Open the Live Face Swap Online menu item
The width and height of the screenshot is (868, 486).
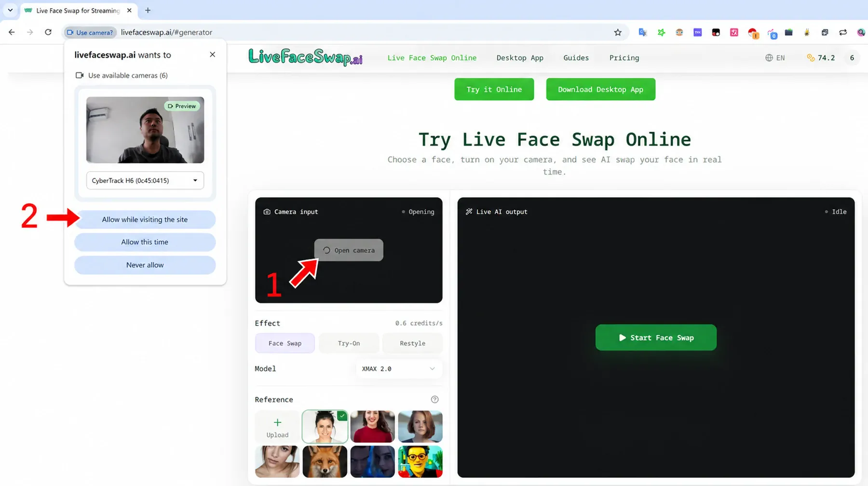pos(432,58)
